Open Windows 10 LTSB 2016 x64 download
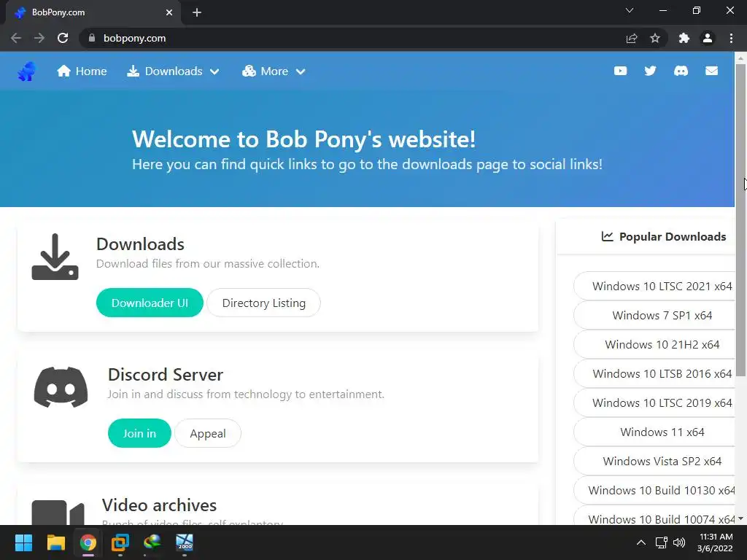 click(654, 373)
